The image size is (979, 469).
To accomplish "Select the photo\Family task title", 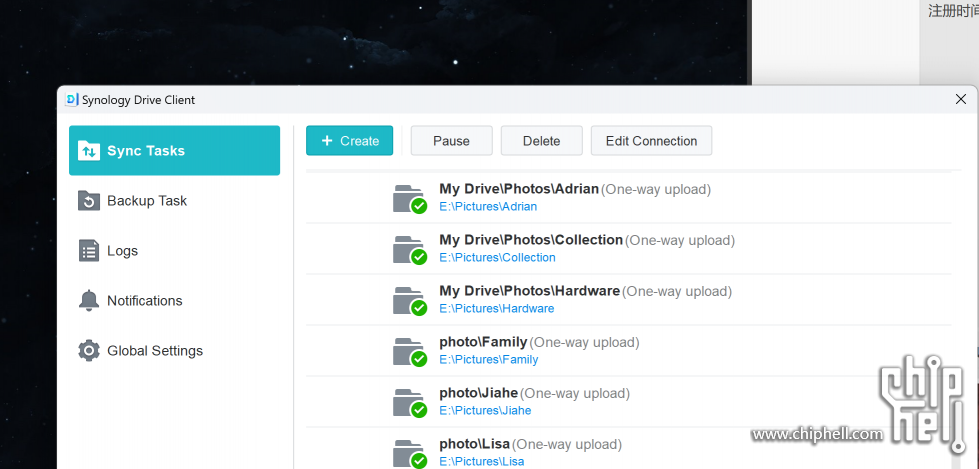I will coord(483,342).
